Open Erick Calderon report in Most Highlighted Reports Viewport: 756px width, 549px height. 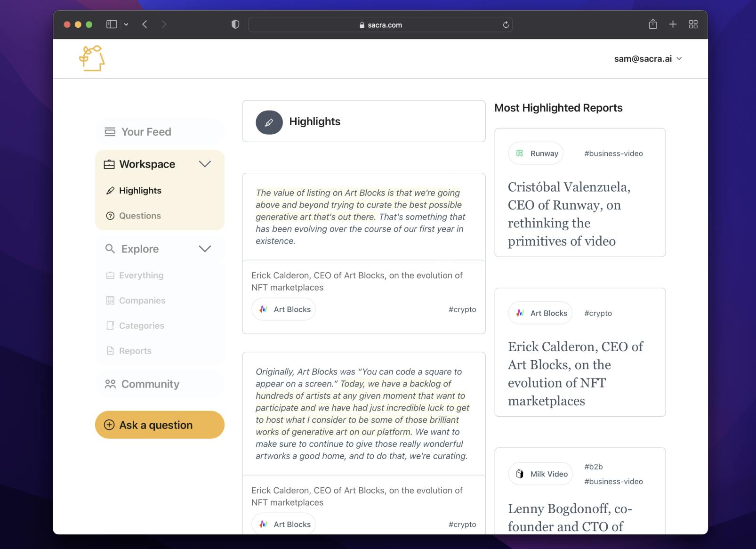pyautogui.click(x=575, y=373)
